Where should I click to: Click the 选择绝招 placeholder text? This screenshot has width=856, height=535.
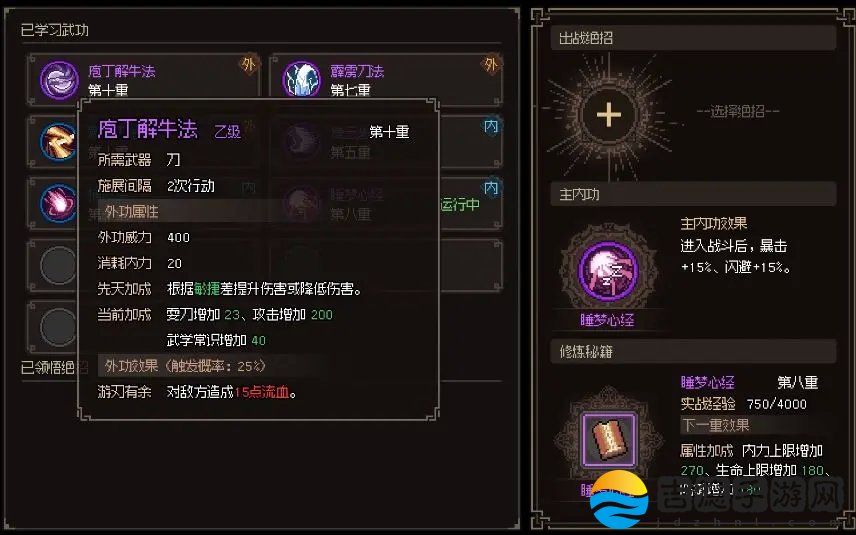(738, 112)
